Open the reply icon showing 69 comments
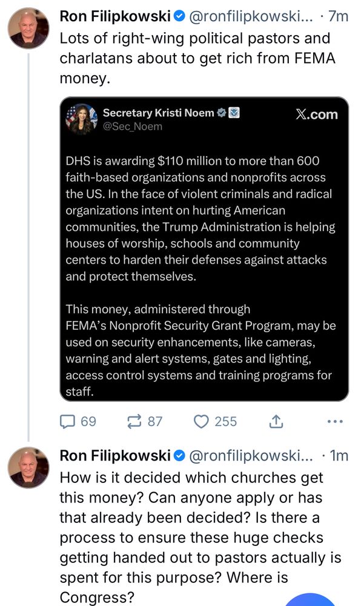 pos(68,421)
